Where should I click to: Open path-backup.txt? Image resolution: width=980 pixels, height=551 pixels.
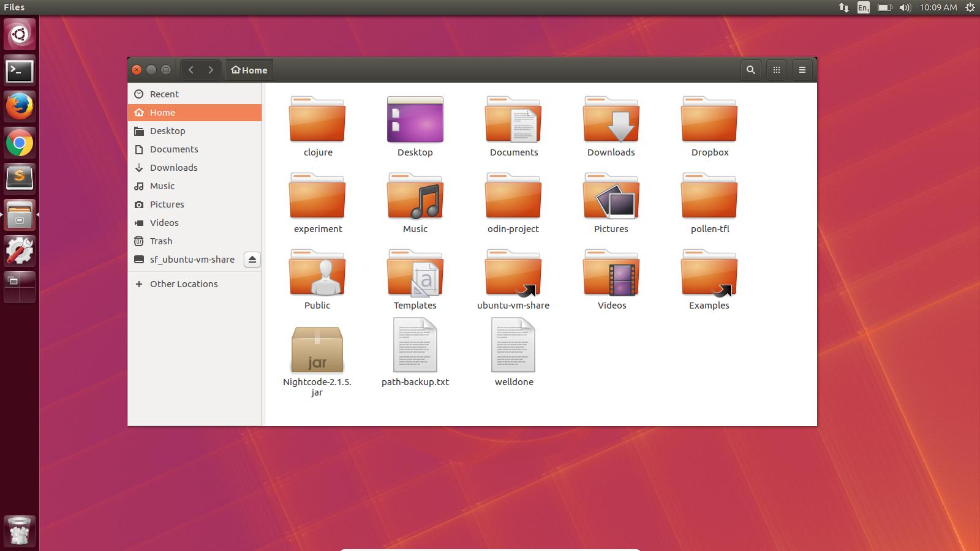(415, 345)
